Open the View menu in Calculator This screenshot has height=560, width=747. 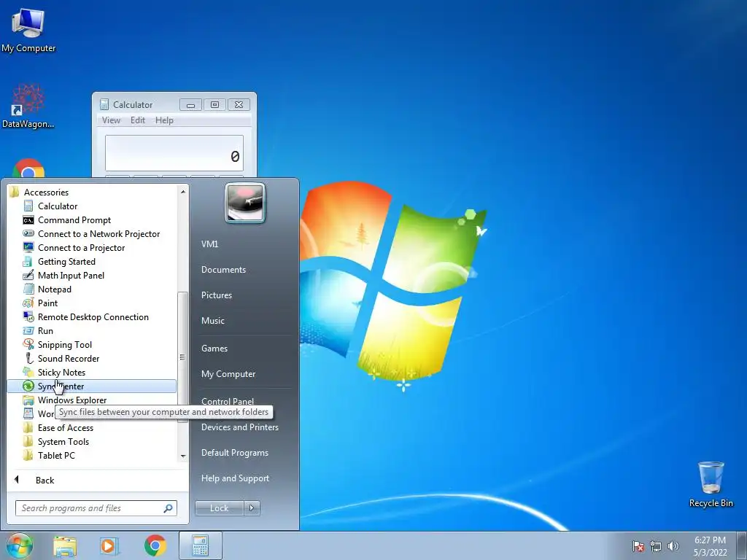pyautogui.click(x=111, y=120)
